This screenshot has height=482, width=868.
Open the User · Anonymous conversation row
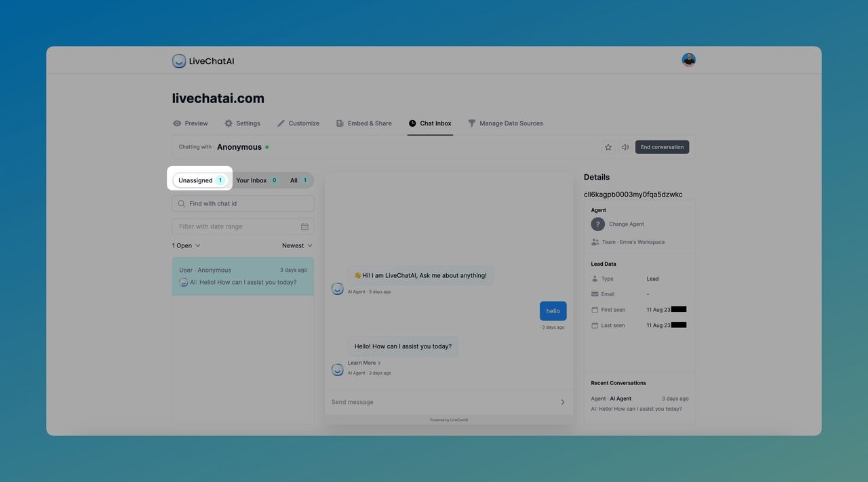[243, 276]
